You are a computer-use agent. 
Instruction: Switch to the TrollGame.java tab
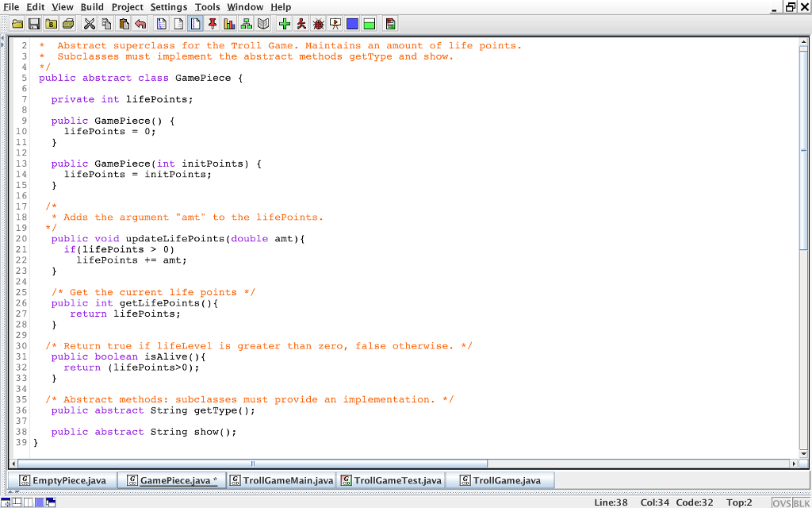[501, 480]
